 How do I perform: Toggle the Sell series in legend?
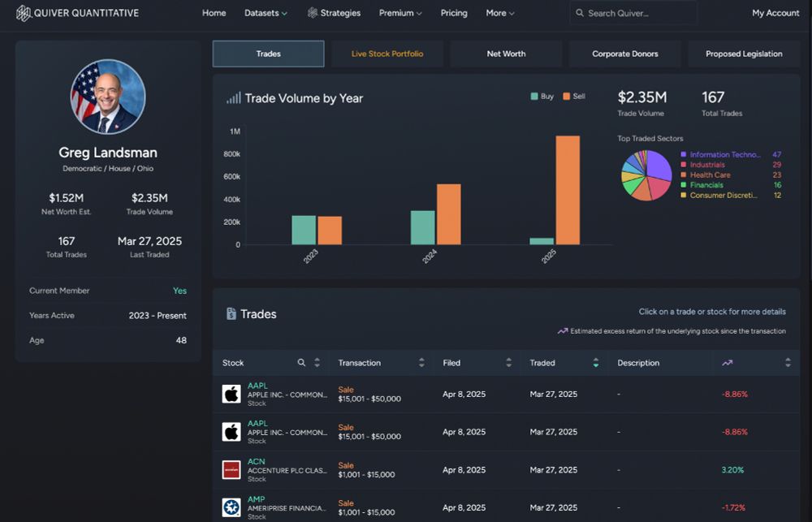[x=574, y=97]
